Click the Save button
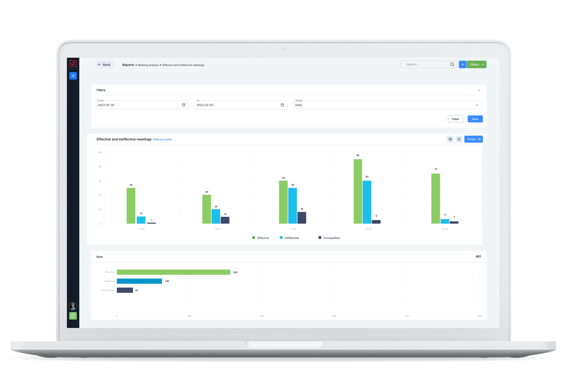569x392 pixels. (475, 119)
